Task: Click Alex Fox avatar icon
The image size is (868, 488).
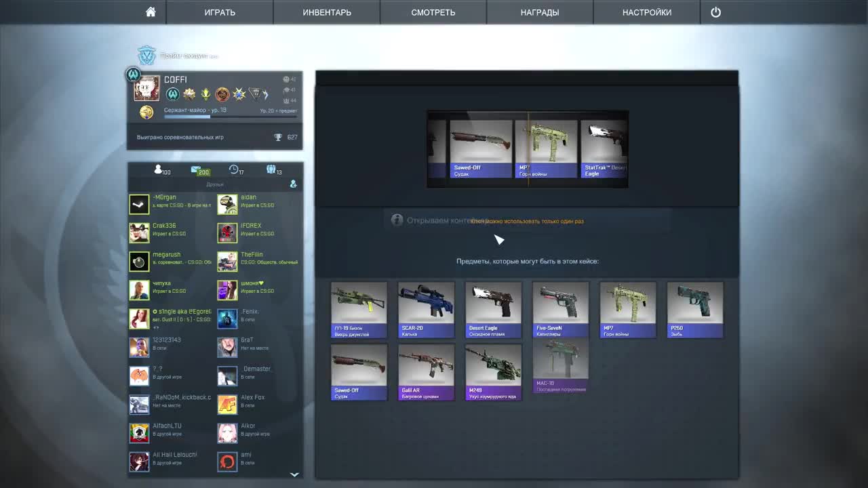Action: click(x=227, y=405)
